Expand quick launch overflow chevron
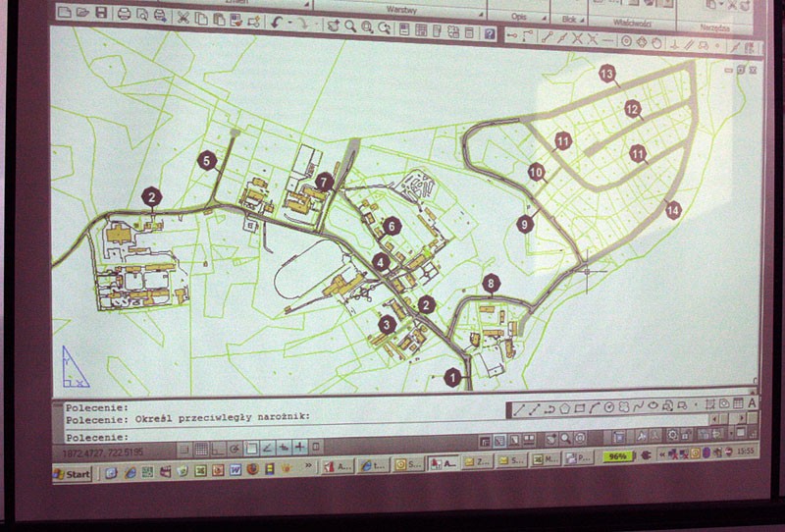The height and width of the screenshot is (532, 785). pos(309,465)
